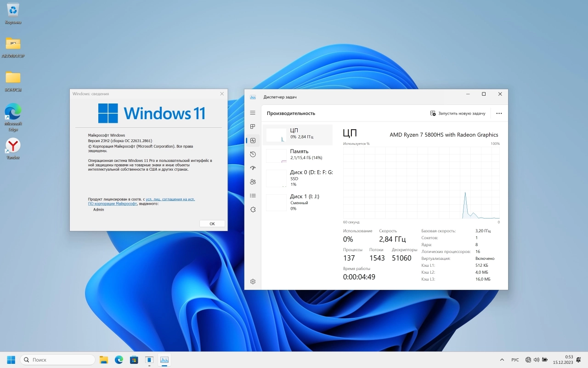Close the Windows: сведения dialog
588x368 pixels.
[x=222, y=93]
